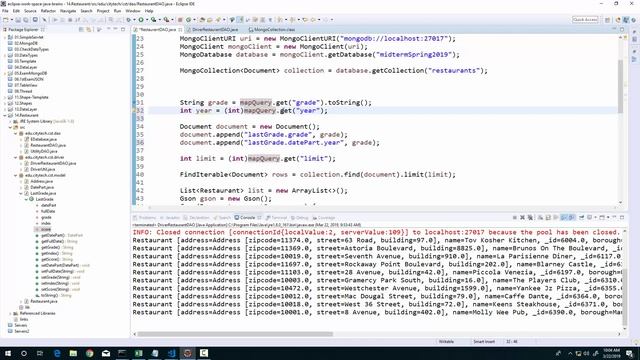Click the code editor vertical scrollbar
Image resolution: width=640 pixels, height=360 pixels.
point(620,86)
